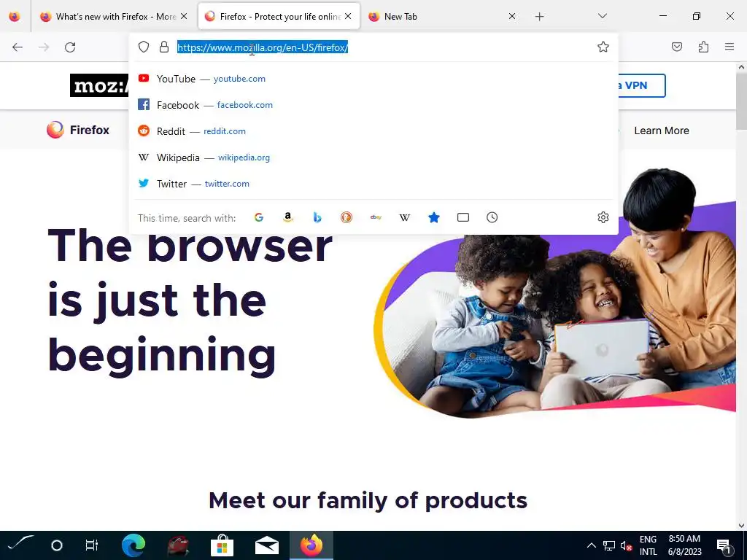This screenshot has width=747, height=560.
Task: Search with DuckDuckGo this time
Action: [x=347, y=217]
